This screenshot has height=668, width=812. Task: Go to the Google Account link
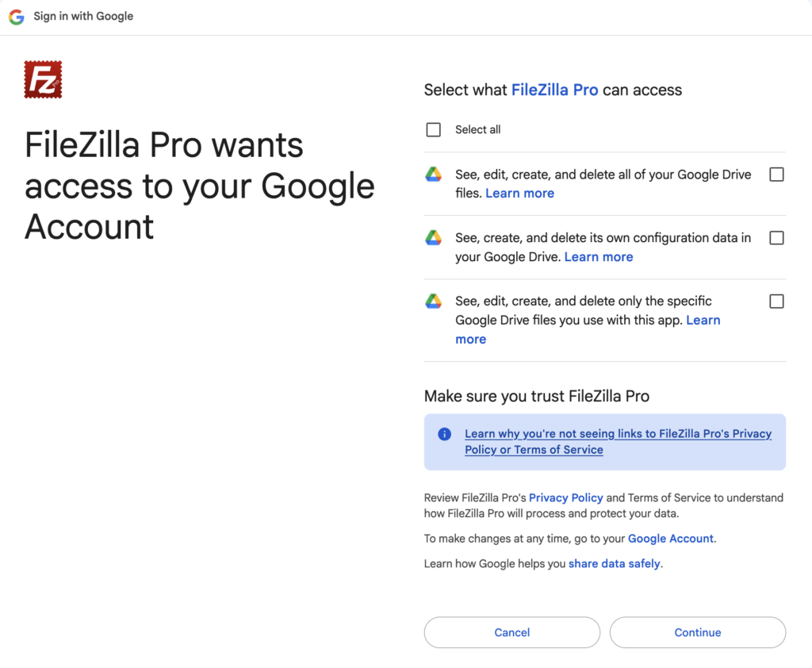(x=671, y=539)
